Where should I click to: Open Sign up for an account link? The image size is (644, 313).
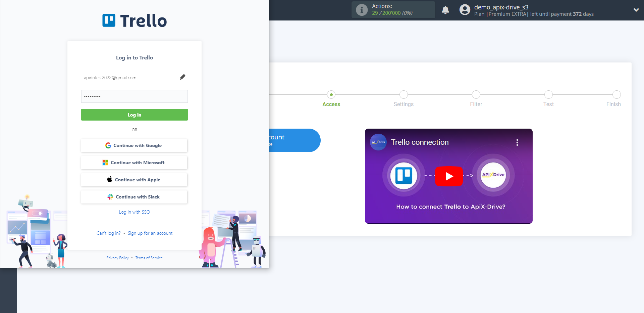click(x=150, y=233)
